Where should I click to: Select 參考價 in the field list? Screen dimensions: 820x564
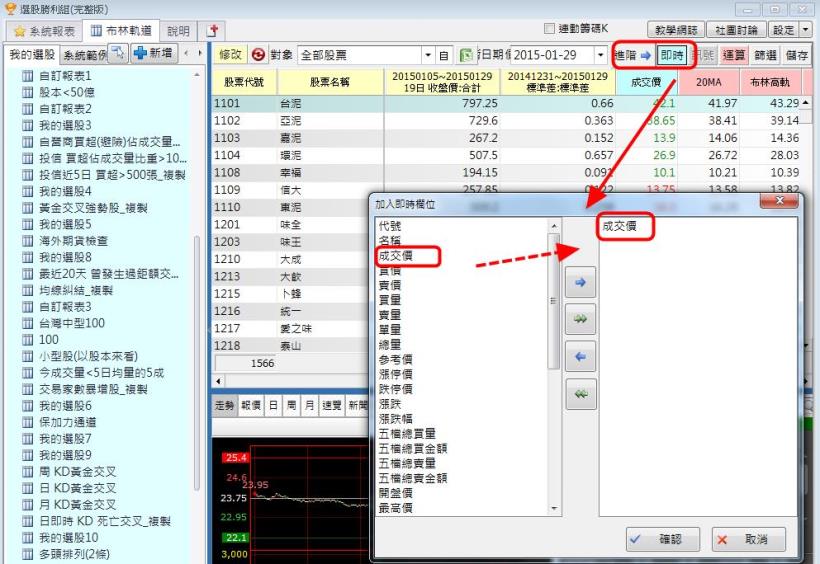[x=396, y=359]
